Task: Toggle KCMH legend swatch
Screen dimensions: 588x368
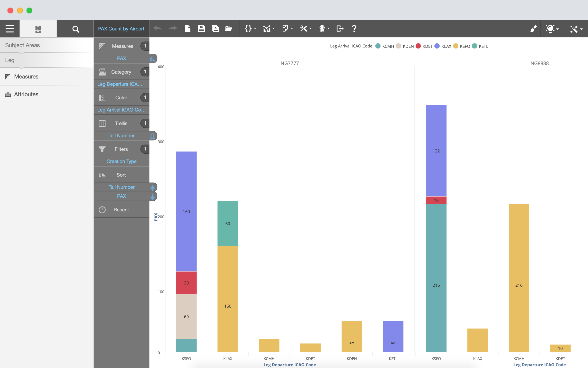Action: click(x=378, y=46)
